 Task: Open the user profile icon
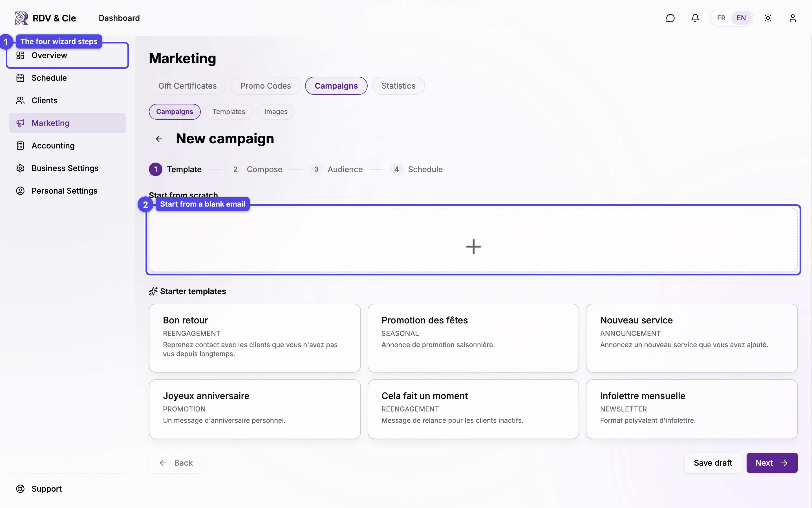pyautogui.click(x=793, y=18)
